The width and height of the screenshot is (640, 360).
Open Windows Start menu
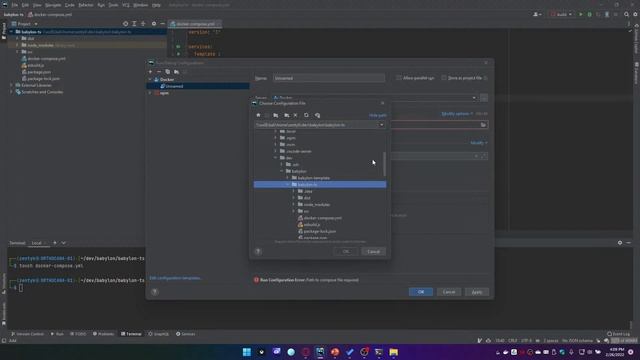click(247, 352)
